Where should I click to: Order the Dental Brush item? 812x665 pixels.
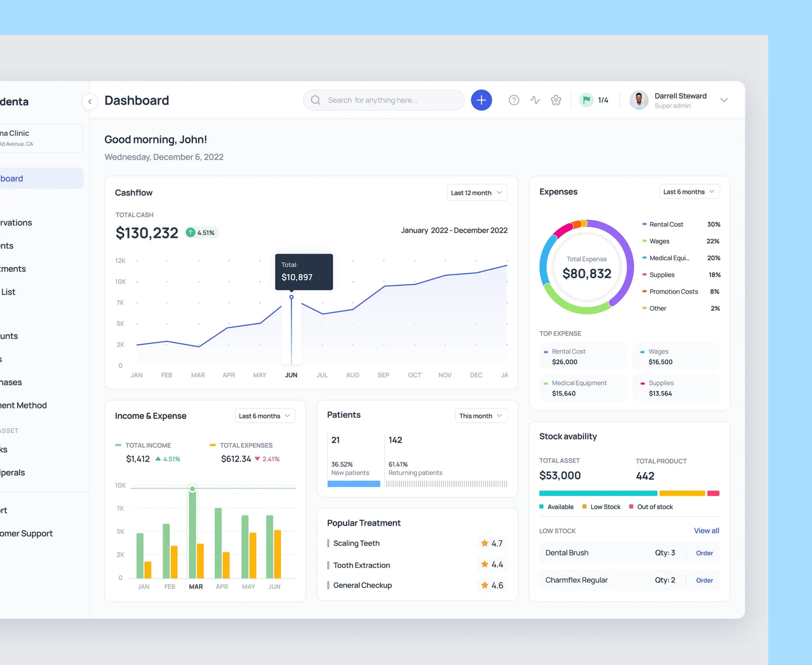704,553
